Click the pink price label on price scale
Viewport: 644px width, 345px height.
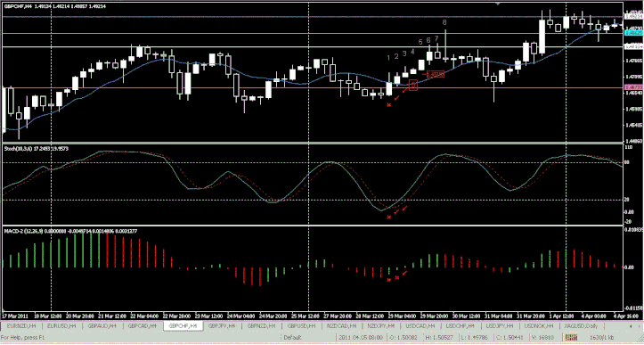point(633,87)
